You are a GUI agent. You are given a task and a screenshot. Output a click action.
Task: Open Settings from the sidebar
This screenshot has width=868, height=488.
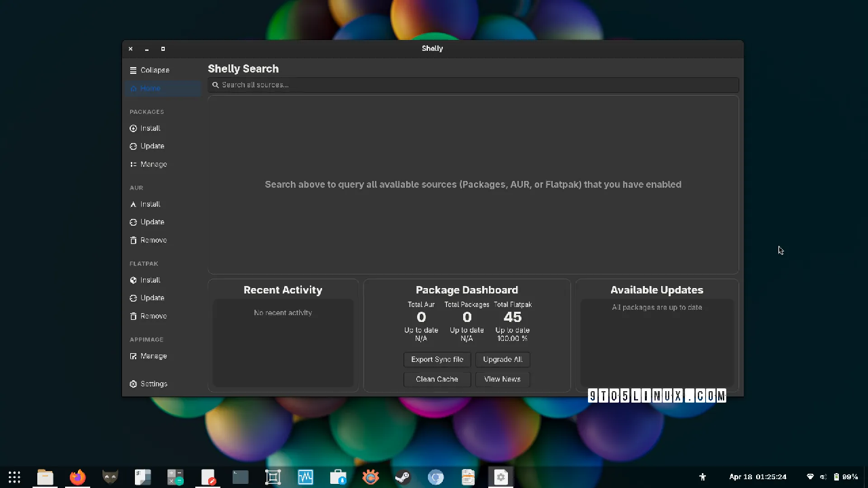pos(153,384)
